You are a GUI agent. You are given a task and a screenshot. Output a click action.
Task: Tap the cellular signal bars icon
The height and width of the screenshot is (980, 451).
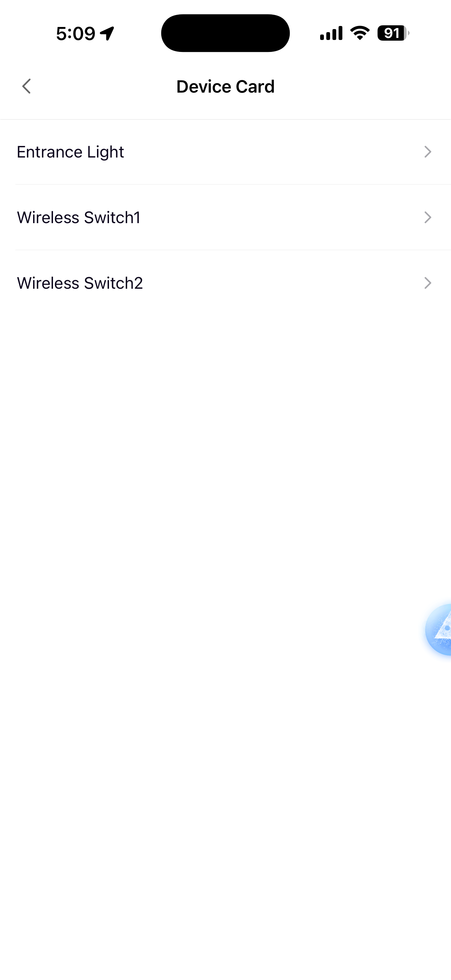pyautogui.click(x=331, y=33)
